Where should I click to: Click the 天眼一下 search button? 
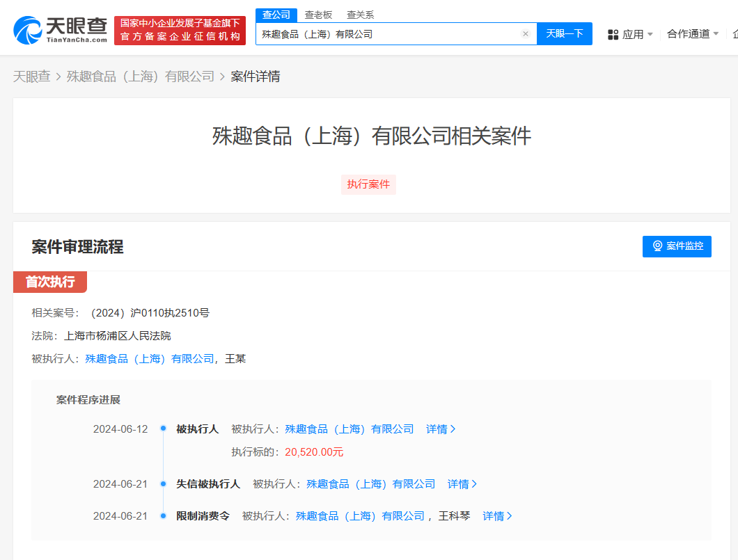[565, 33]
